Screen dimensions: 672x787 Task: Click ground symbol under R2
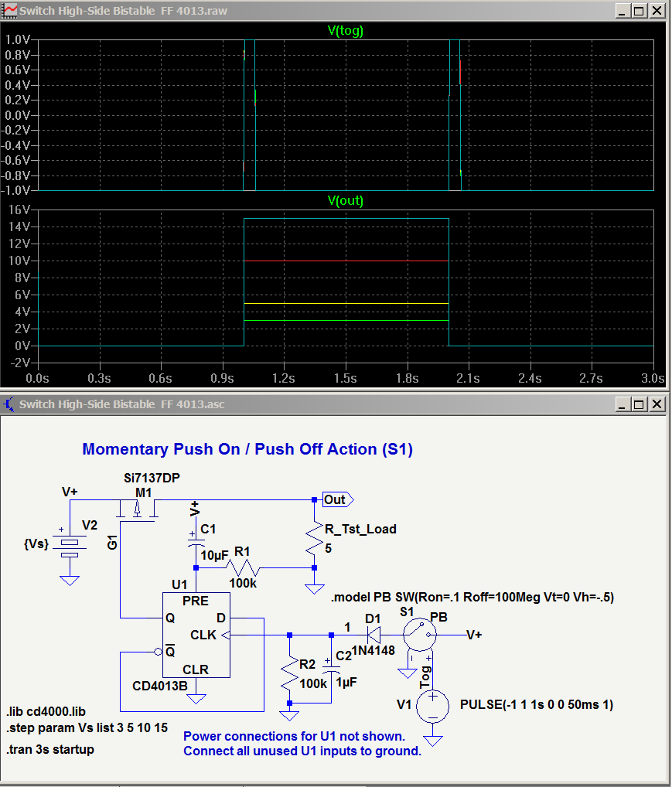point(290,716)
